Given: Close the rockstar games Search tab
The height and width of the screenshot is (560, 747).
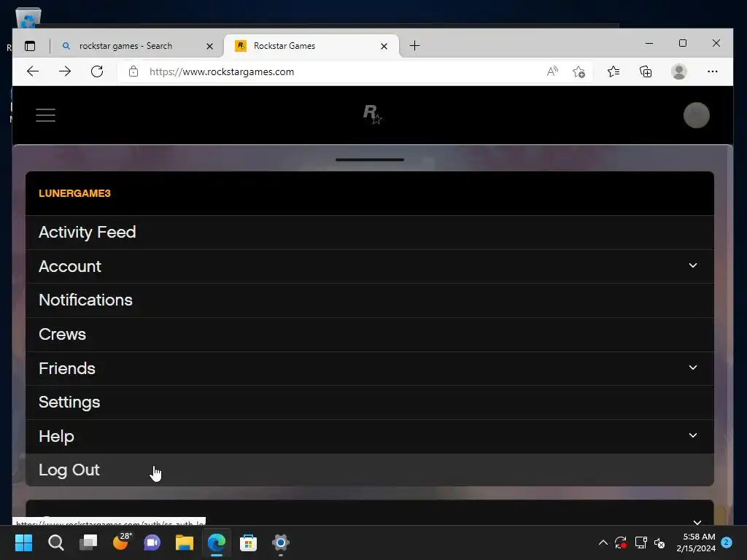Looking at the screenshot, I should click(x=209, y=46).
